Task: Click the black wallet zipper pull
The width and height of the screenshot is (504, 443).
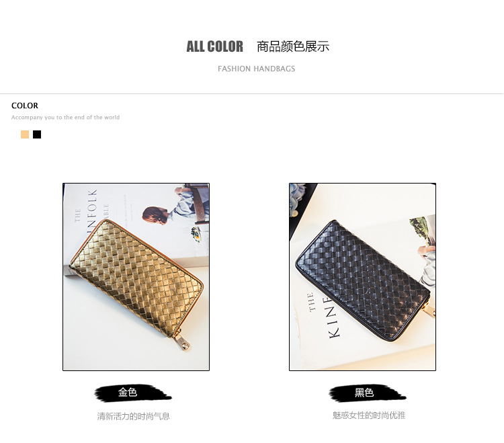Action: (430, 310)
